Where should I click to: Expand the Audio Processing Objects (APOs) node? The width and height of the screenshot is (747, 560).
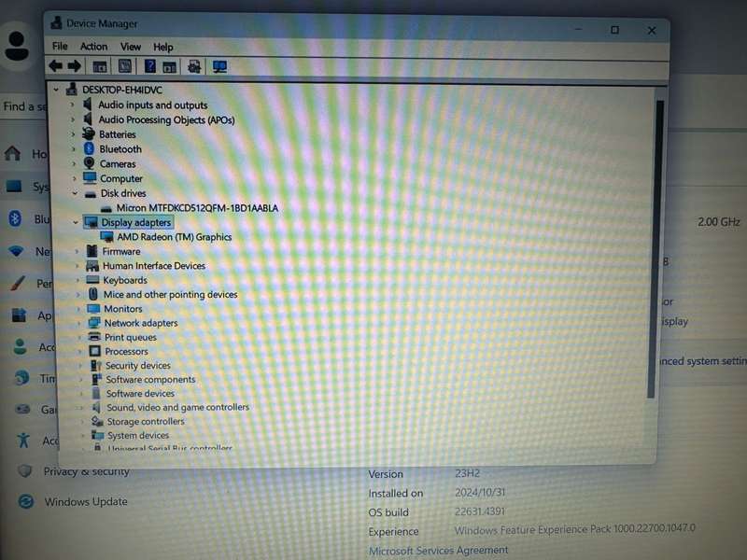73,119
